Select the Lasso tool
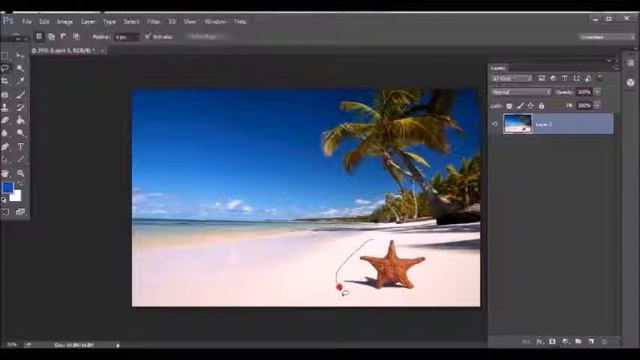640x360 pixels. [x=5, y=68]
